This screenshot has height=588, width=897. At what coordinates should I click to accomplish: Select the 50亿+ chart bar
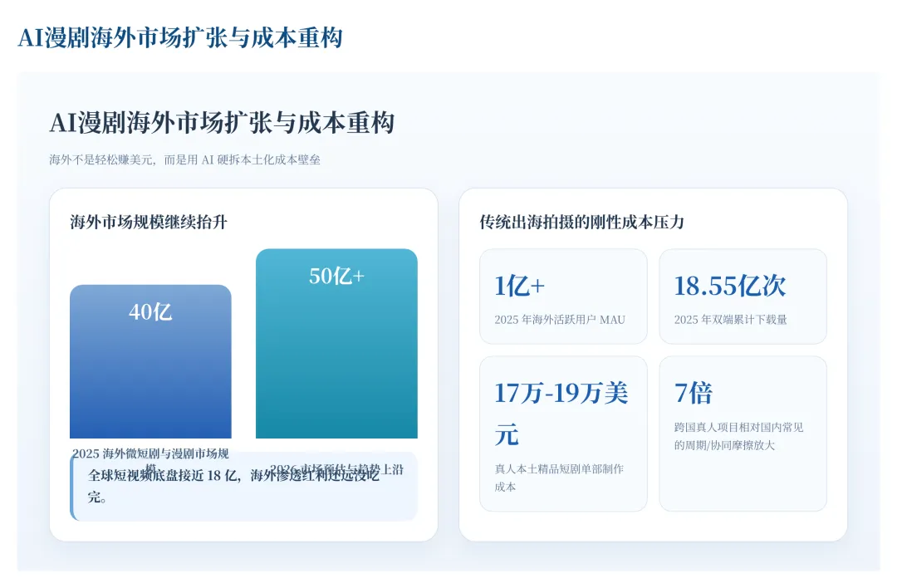pos(336,343)
